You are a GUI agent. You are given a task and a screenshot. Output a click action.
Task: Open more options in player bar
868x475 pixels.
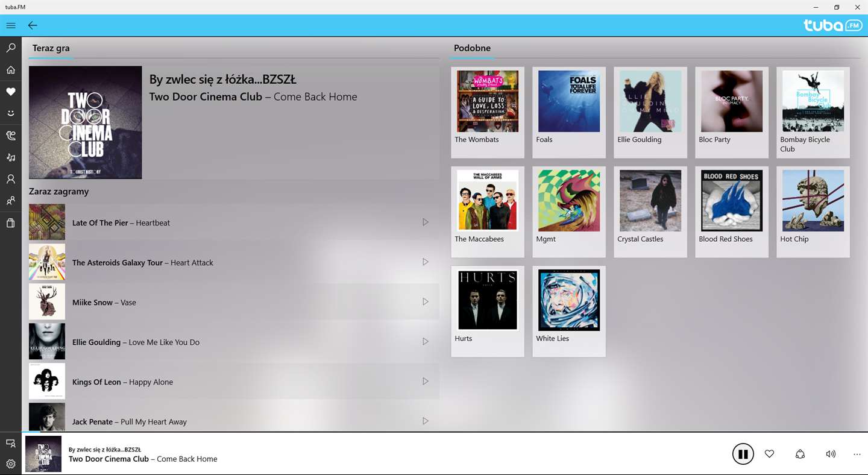coord(857,454)
